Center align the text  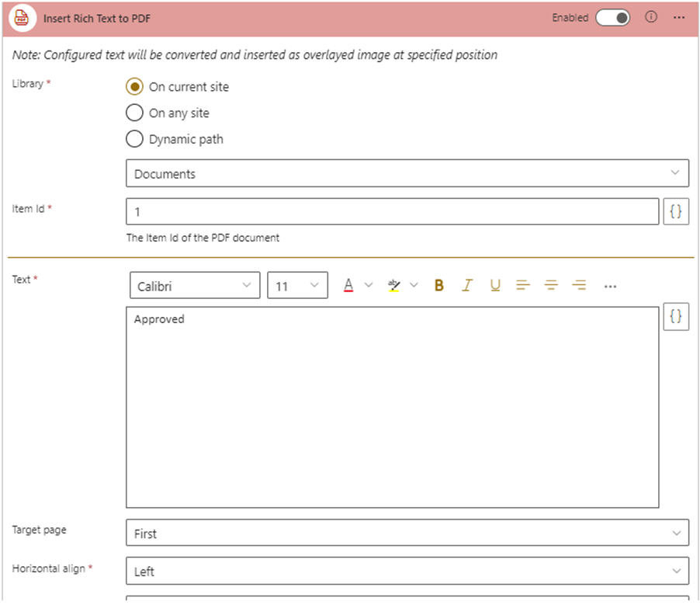coord(551,286)
